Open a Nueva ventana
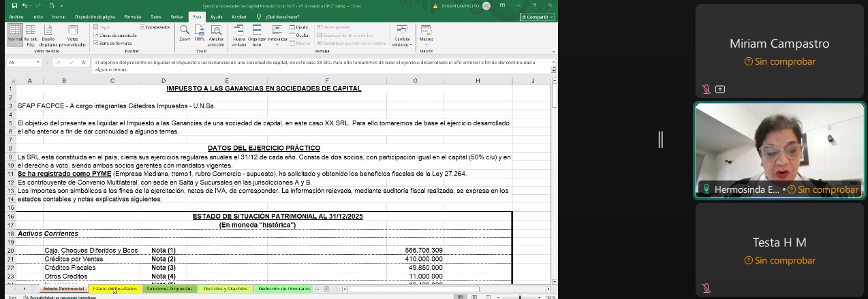The width and height of the screenshot is (868, 299). point(239,34)
